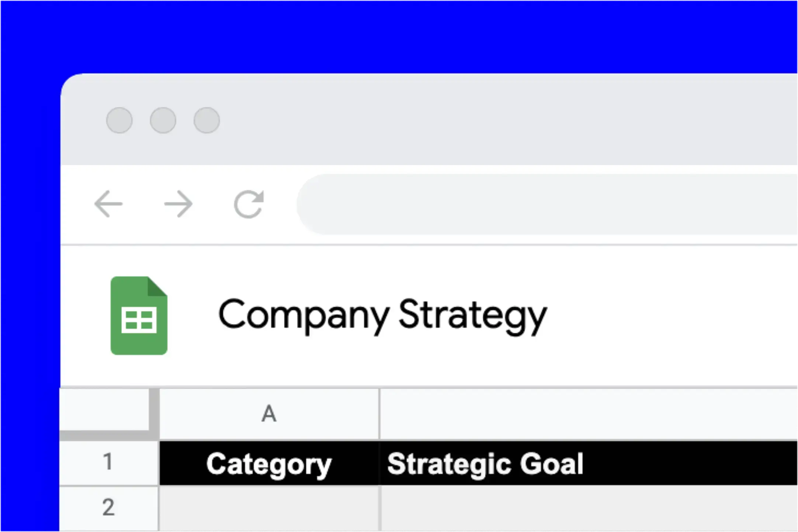Click the middle gray window control dot

(163, 120)
